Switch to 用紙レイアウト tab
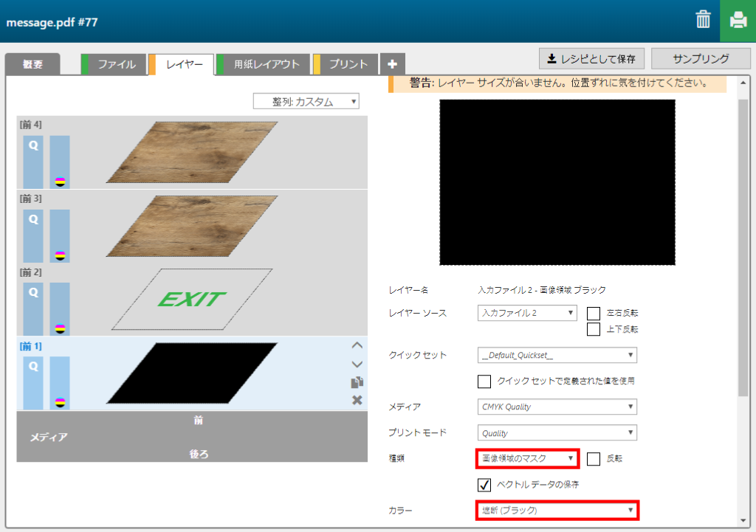Screen dimensions: 756x532 [x=264, y=64]
